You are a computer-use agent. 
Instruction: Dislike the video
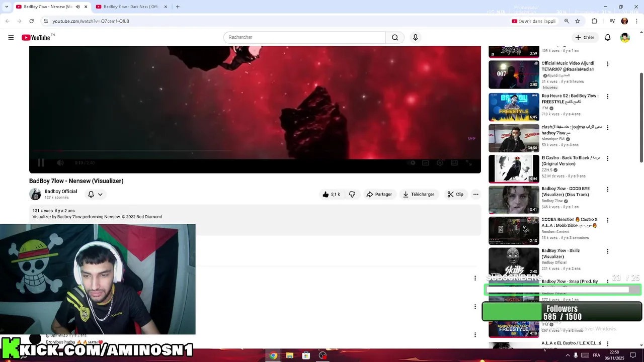pos(352,194)
